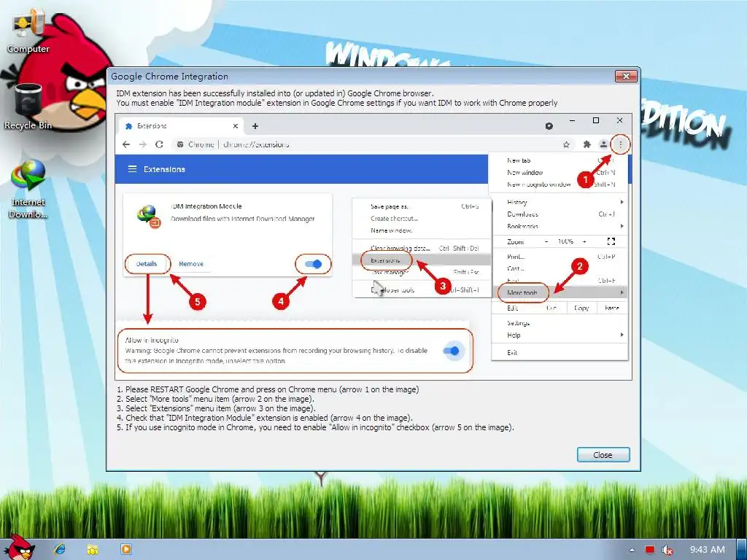Show hidden tray icons arrow
The image size is (747, 560).
[x=632, y=550]
